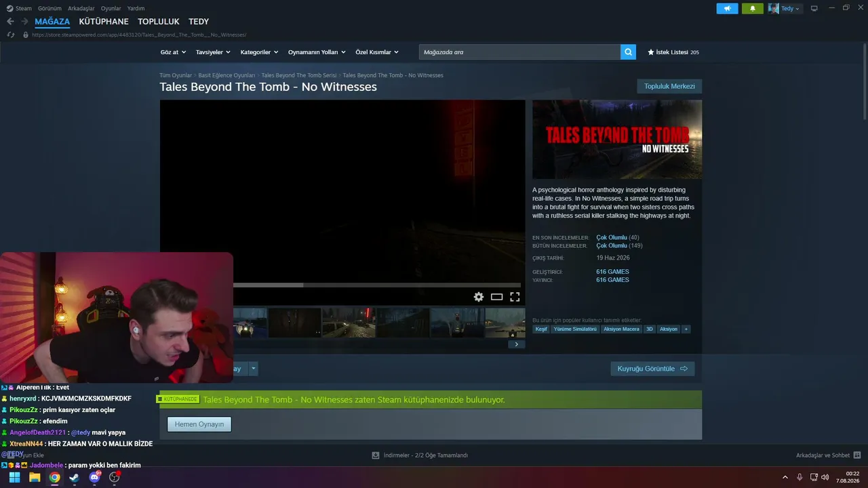Click the OBS icon on the taskbar
The height and width of the screenshot is (488, 868).
pyautogui.click(x=115, y=477)
